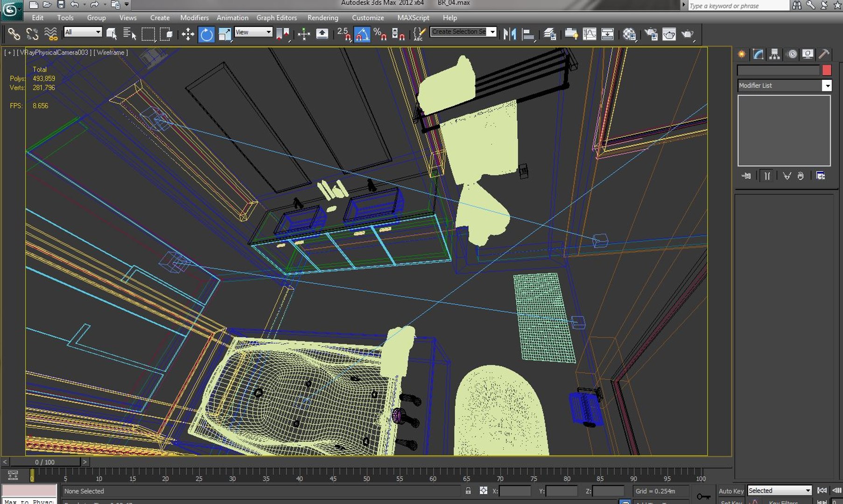This screenshot has height=504, width=843.
Task: Click the Auto Key button
Action: (731, 491)
